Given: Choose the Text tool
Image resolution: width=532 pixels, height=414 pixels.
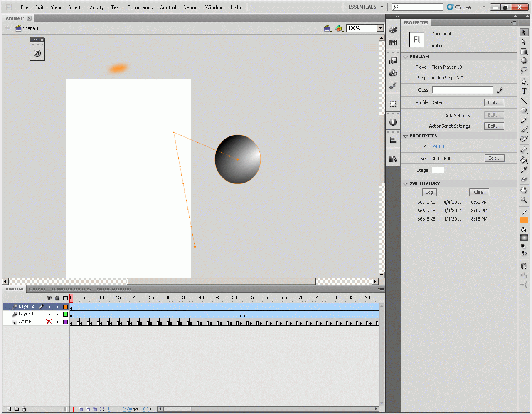Looking at the screenshot, I should (524, 91).
